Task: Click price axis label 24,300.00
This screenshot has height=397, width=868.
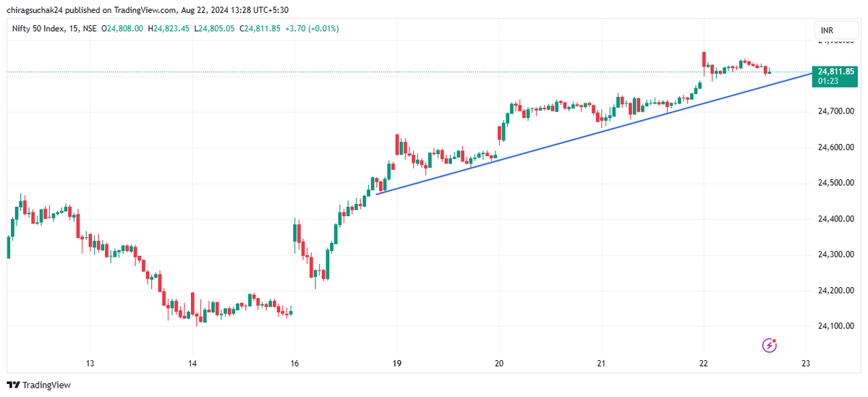Action: [x=835, y=255]
